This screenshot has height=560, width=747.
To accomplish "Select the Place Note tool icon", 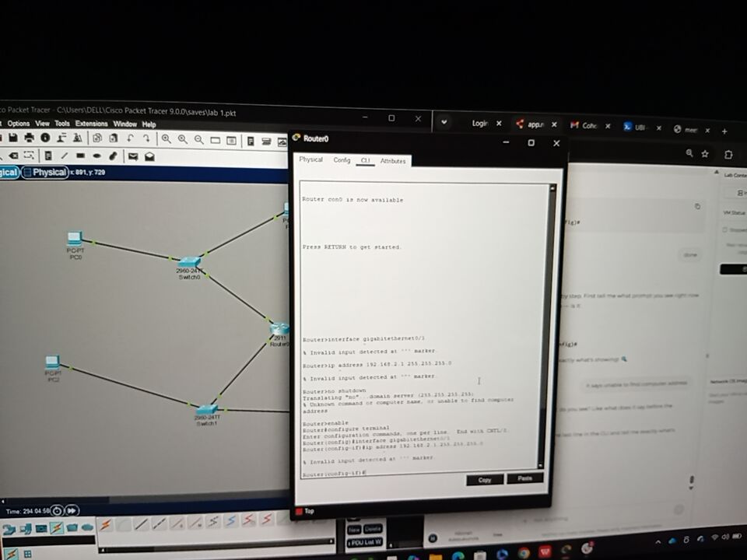I will coord(48,156).
